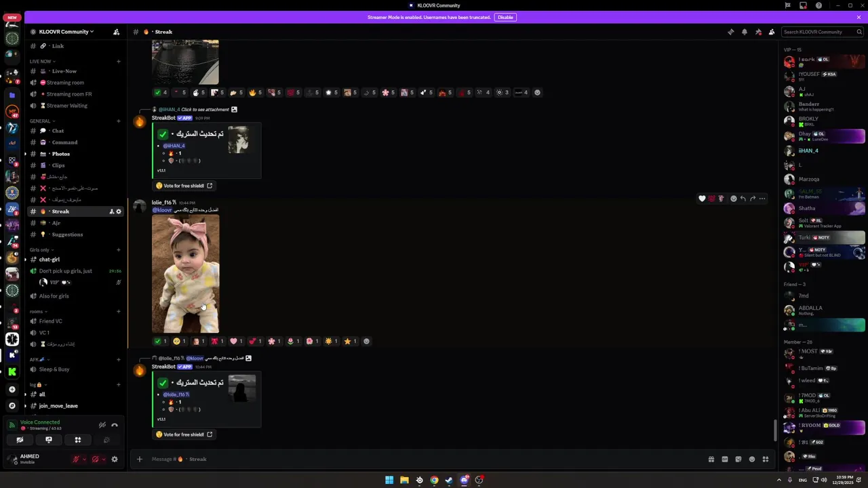The height and width of the screenshot is (488, 868).
Task: Join Streaming room FR voice channel
Action: 75,94
